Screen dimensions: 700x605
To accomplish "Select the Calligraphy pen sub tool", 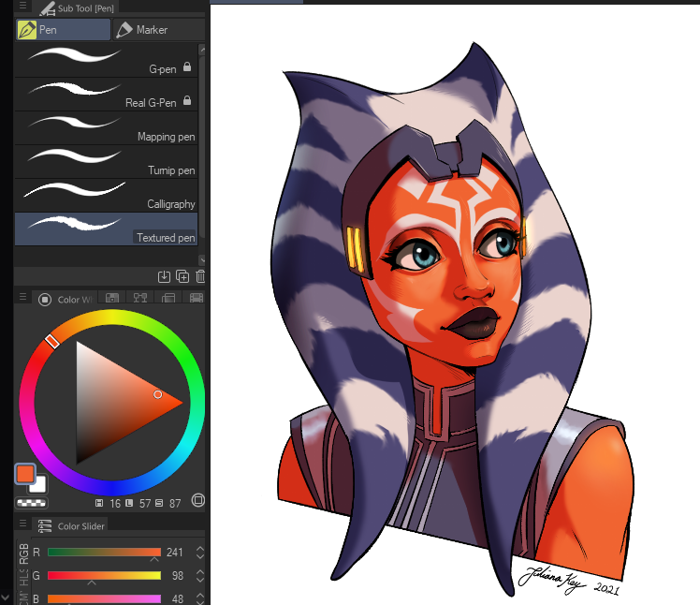I will point(107,196).
